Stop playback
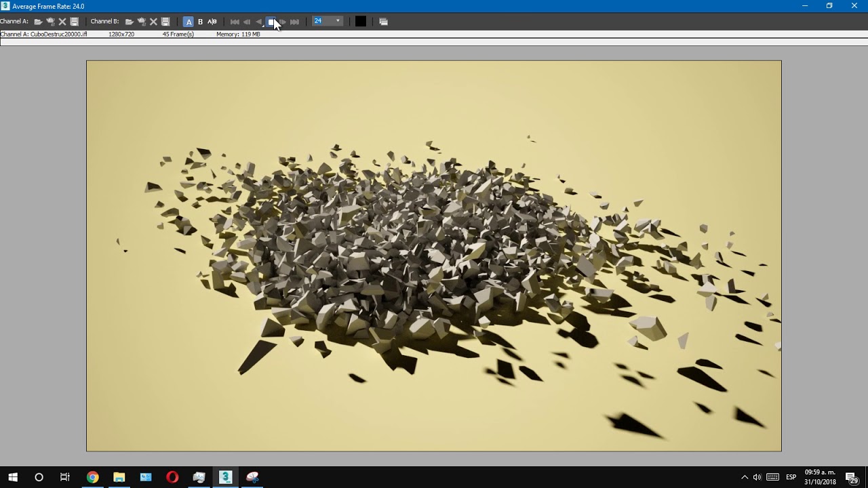868x488 pixels. click(x=271, y=22)
